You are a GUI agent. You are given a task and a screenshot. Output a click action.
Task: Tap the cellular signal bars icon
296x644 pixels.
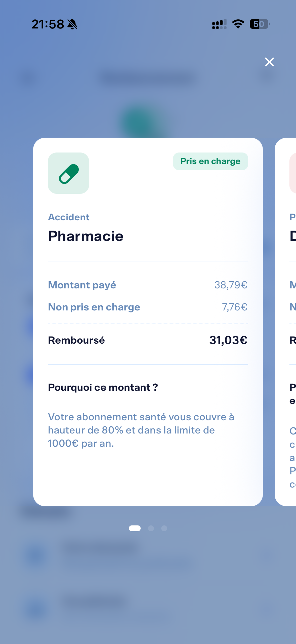219,24
